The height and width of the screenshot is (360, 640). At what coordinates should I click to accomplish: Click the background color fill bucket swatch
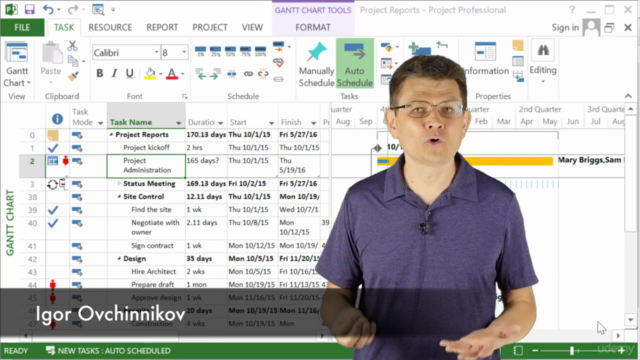(150, 74)
